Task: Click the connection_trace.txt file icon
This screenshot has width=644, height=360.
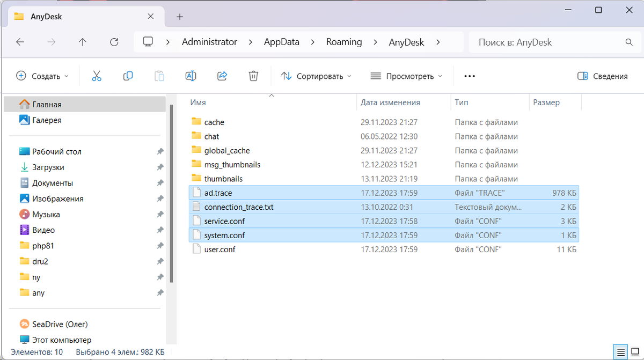Action: (196, 207)
